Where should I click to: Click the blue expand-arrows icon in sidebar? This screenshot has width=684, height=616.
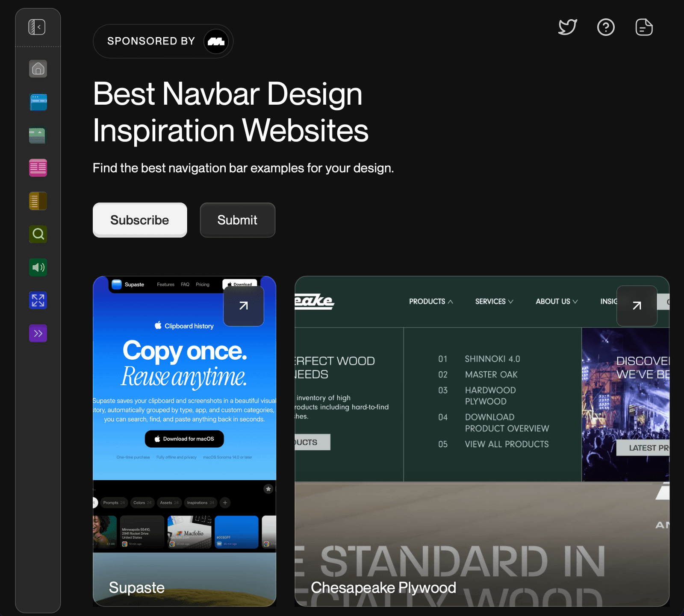[38, 300]
